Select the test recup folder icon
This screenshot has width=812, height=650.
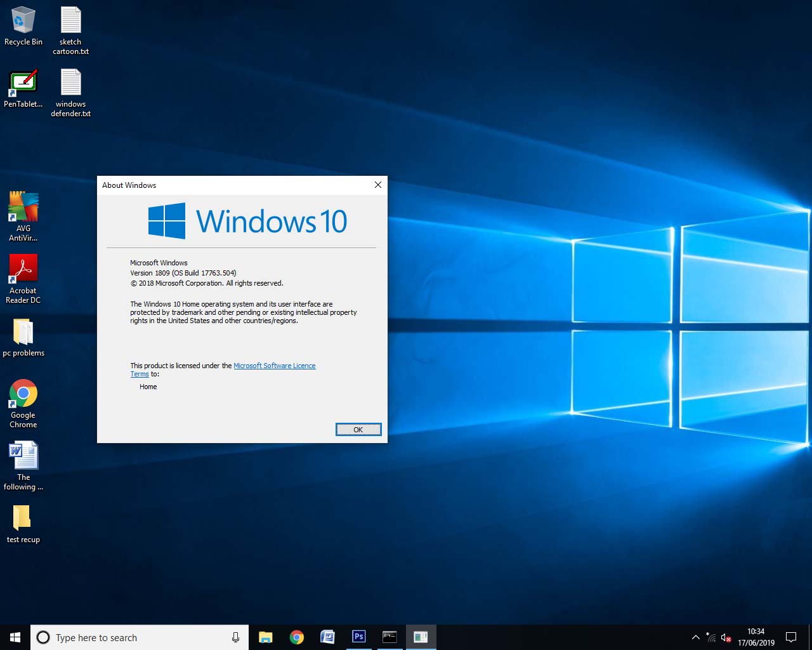23,524
